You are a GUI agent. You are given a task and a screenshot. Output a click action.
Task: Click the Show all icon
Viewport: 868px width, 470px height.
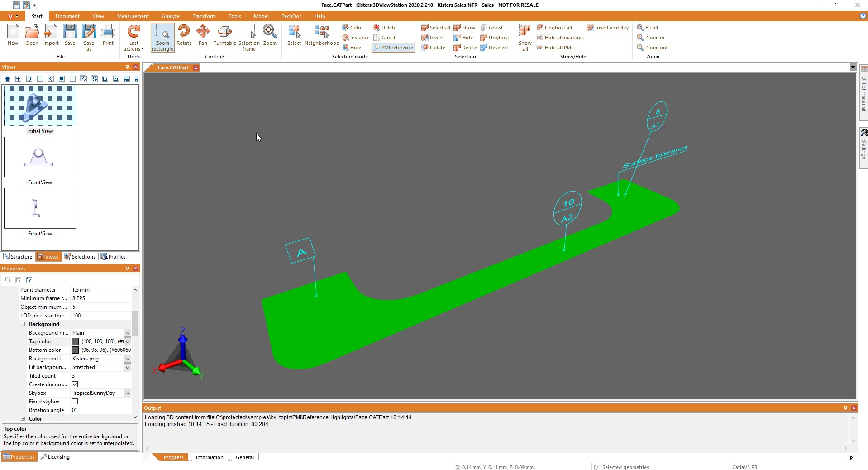pos(525,38)
